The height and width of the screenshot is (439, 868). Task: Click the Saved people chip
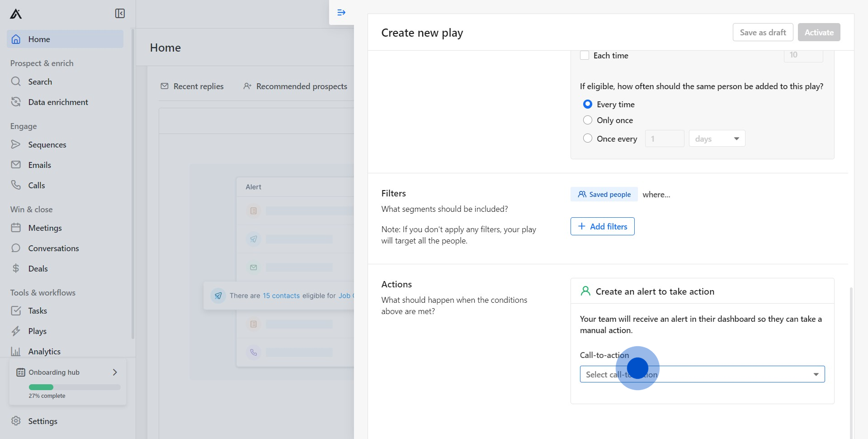(x=604, y=194)
